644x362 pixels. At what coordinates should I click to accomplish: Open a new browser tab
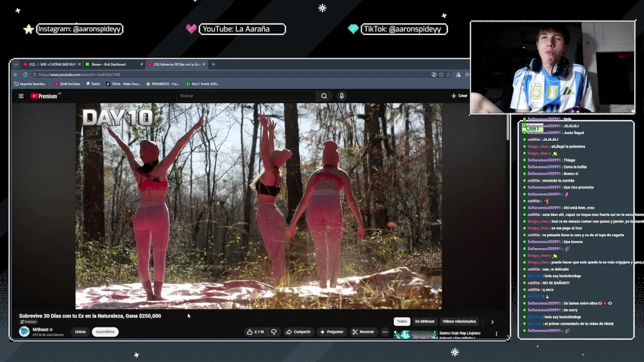click(x=213, y=64)
